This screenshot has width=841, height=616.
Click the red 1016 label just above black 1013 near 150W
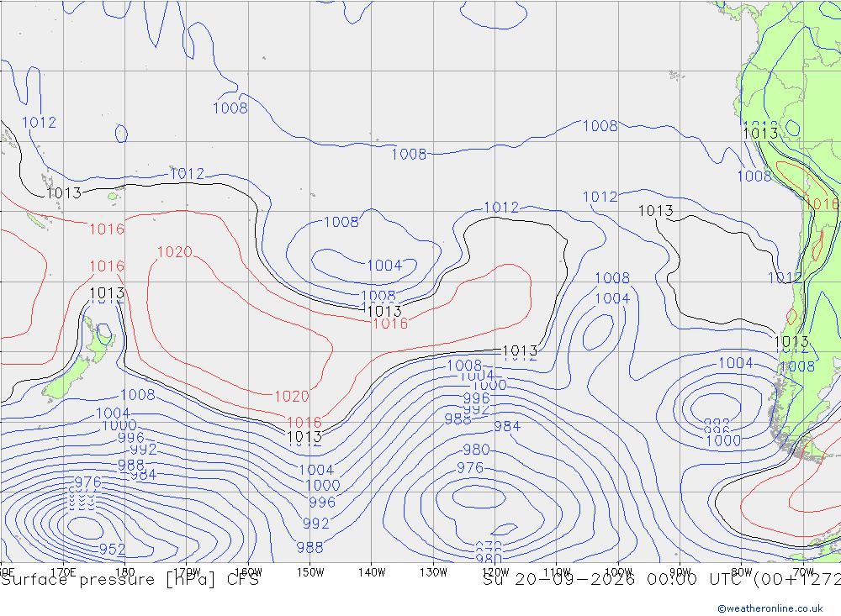tap(304, 423)
